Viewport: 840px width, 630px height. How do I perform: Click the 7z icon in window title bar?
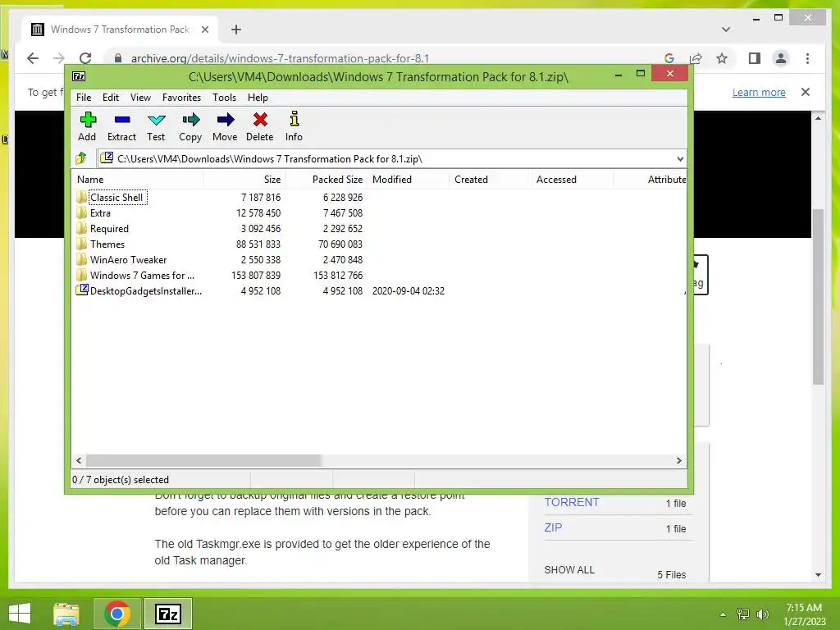pos(79,76)
